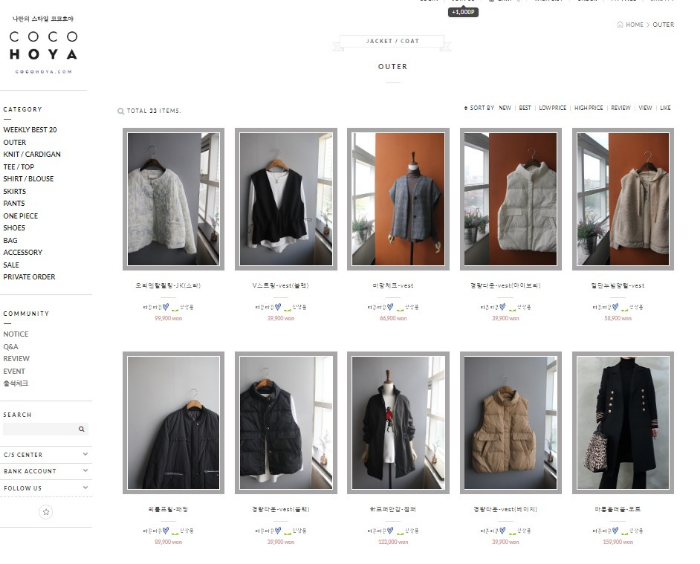The width and height of the screenshot is (700, 564).
Task: Click OUTER in the breadcrumb
Action: tap(663, 25)
